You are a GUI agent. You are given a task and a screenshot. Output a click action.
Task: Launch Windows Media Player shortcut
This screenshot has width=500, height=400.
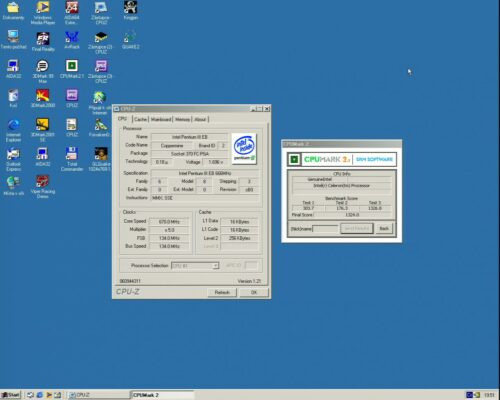(x=43, y=13)
